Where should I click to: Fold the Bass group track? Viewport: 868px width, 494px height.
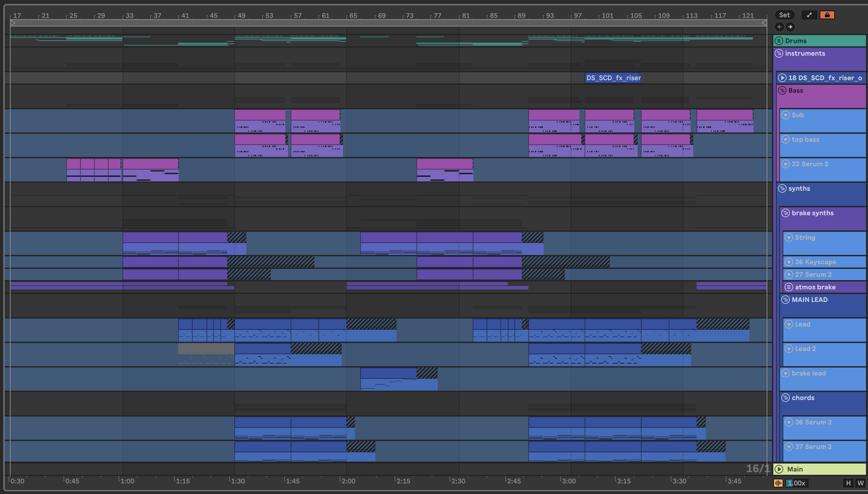coord(782,91)
